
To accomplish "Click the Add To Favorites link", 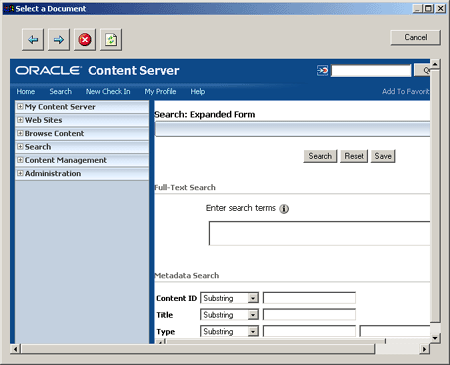I will coord(405,91).
